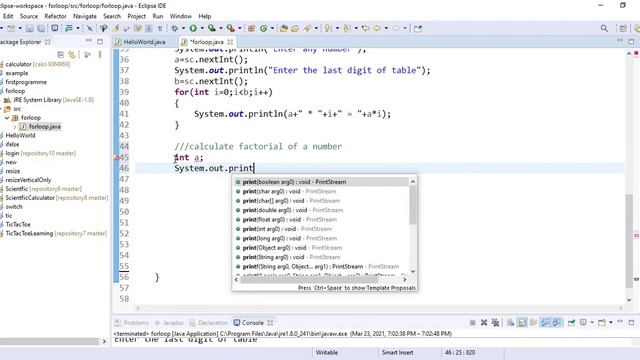
Task: Open New Java Class dropdown arrow
Action: 272,28
